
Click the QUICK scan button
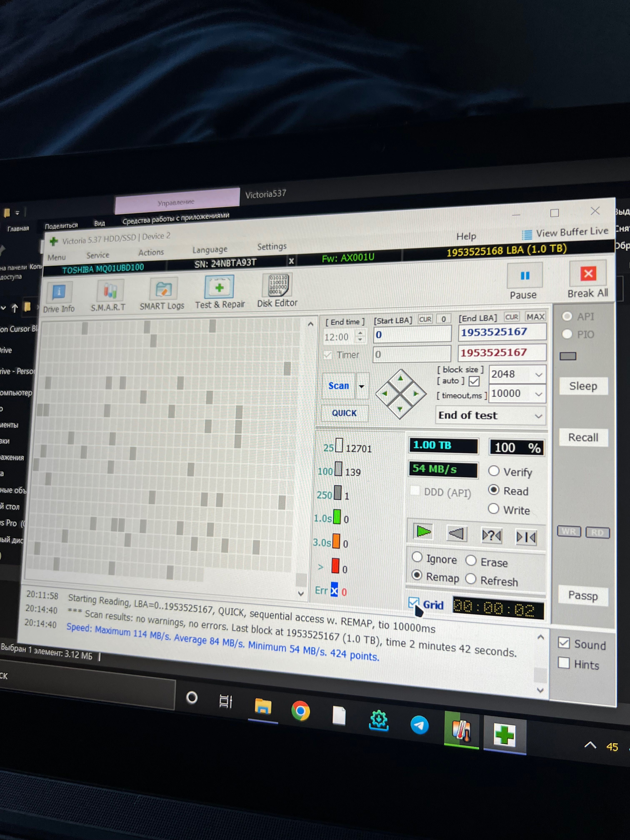pos(344,413)
